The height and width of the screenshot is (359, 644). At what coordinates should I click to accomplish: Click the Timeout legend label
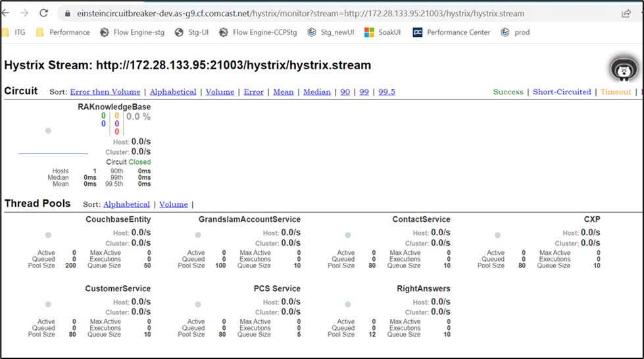tap(616, 92)
